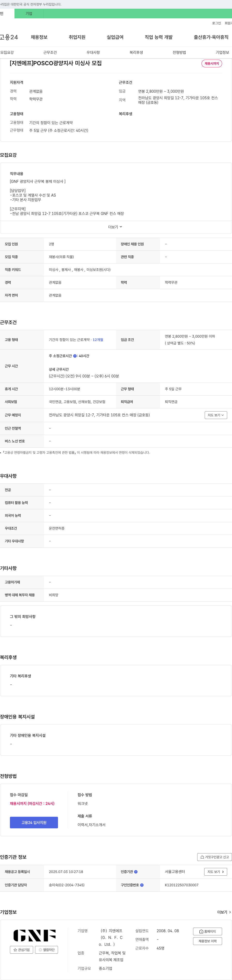This screenshot has height=980, width=232.
Task: Click the 국민연금, 고용보험, 산재보험, 건강보험 text
Action: coord(77,402)
